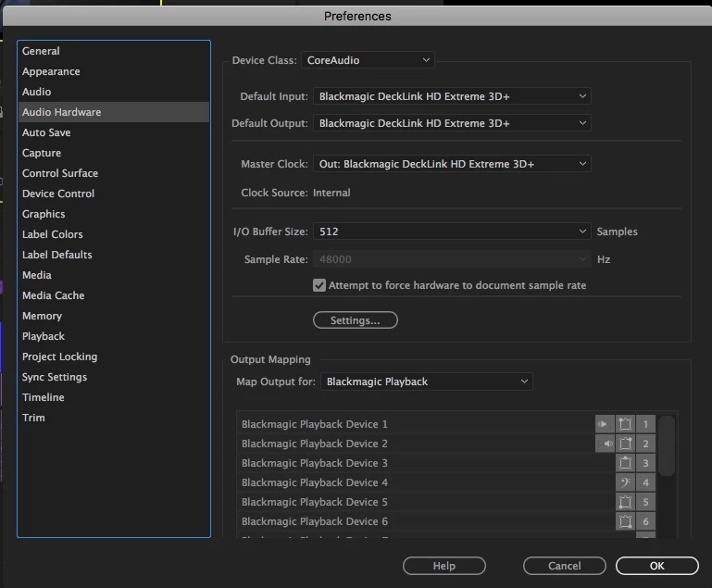Open the I/O Buffer Size dropdown
The width and height of the screenshot is (712, 588).
[x=452, y=231]
